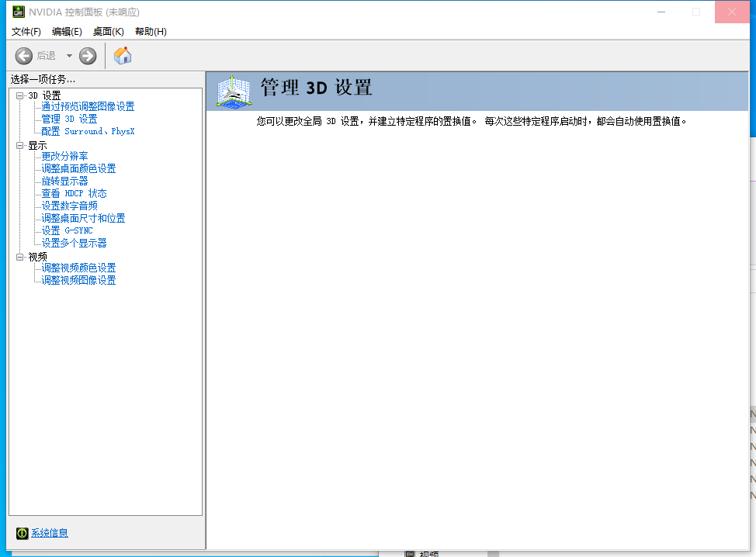Image resolution: width=756 pixels, height=557 pixels.
Task: Open 更改分辨率 task
Action: (64, 156)
